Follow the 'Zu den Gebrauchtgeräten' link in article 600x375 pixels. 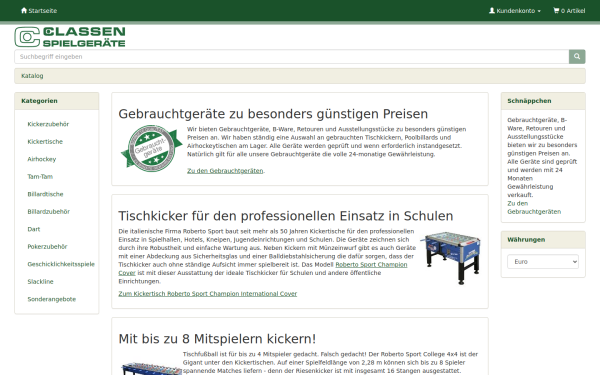(x=225, y=171)
